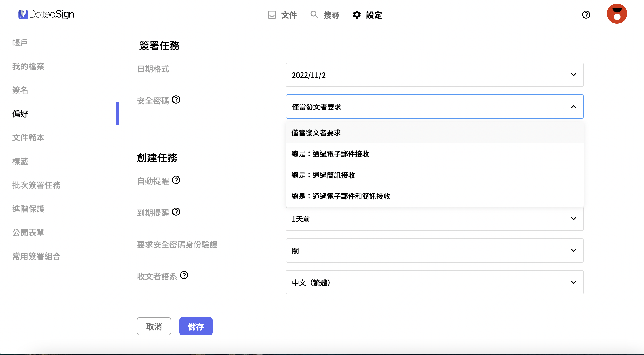The width and height of the screenshot is (644, 355).
Task: Show help tooltip for 安全密碼
Action: pos(176,100)
